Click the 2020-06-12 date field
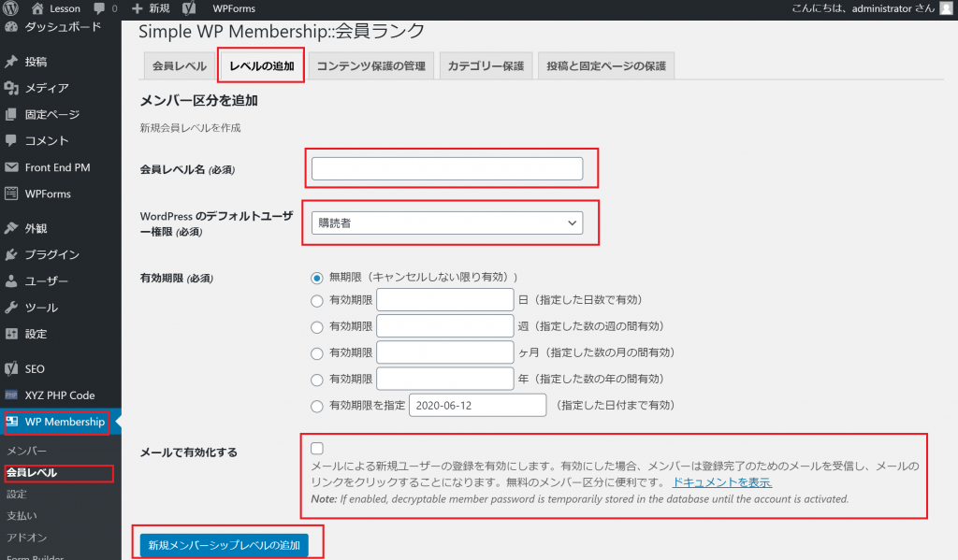958x560 pixels. pos(478,406)
